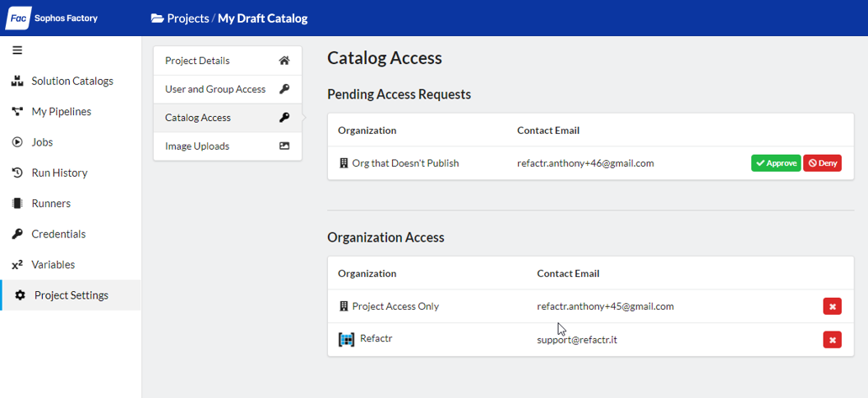Click the Project Settings gear icon
868x398 pixels.
[20, 295]
